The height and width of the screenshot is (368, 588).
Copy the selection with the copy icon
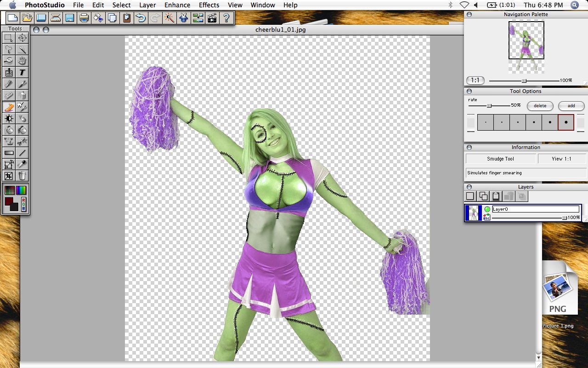point(112,18)
